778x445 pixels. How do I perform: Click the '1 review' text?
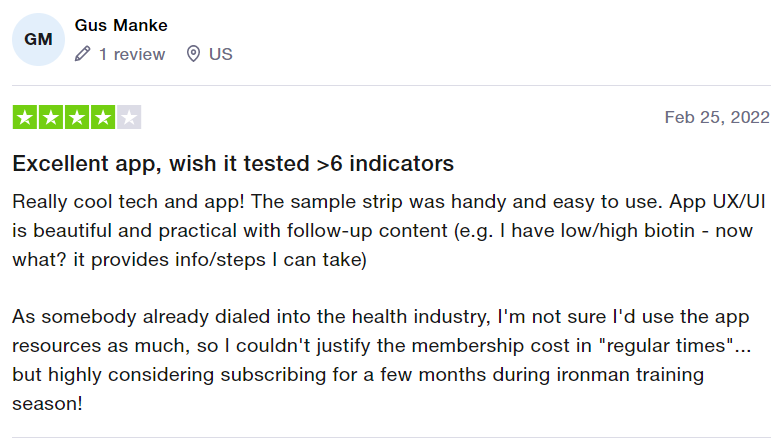pyautogui.click(x=131, y=54)
